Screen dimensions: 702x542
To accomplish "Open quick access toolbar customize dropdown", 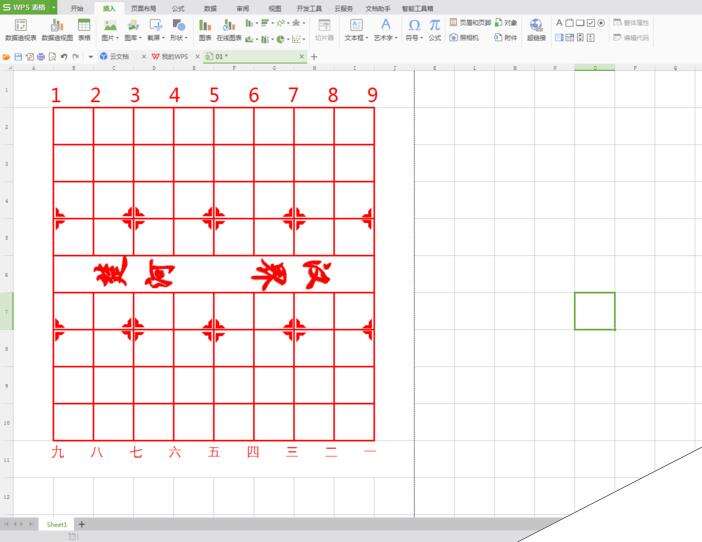I will (x=90, y=57).
